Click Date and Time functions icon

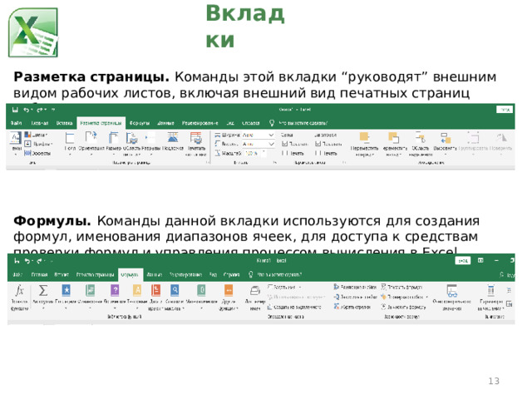click(155, 290)
